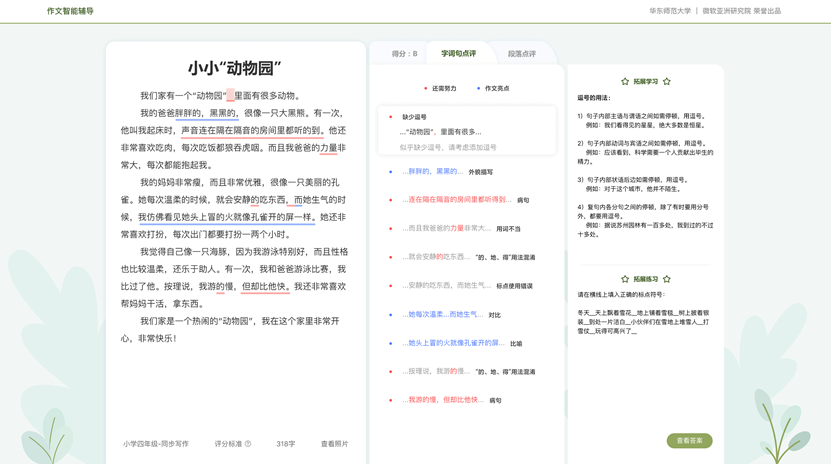Click the red dot beside 用词不当 comment

pos(391,229)
